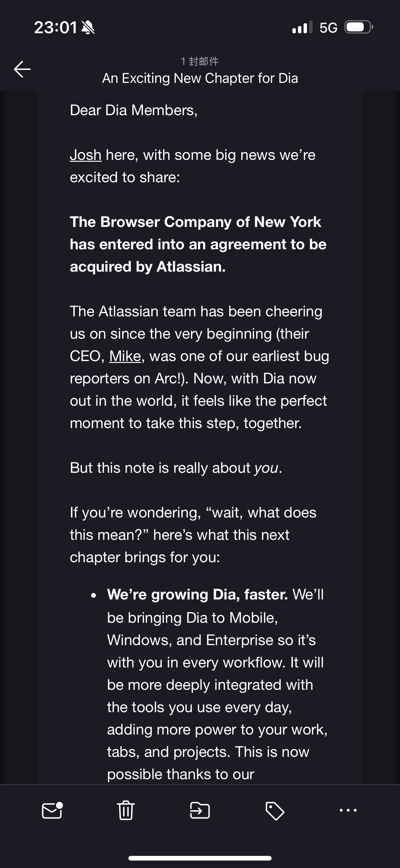
Task: Tap the back arrow icon
Action: click(22, 69)
